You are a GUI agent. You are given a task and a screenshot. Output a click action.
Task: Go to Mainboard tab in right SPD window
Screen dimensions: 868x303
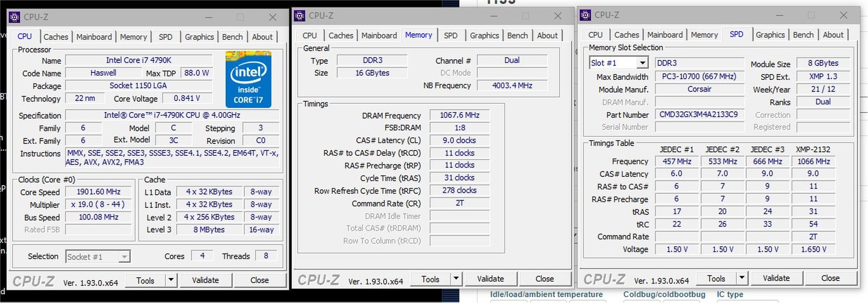tap(665, 35)
